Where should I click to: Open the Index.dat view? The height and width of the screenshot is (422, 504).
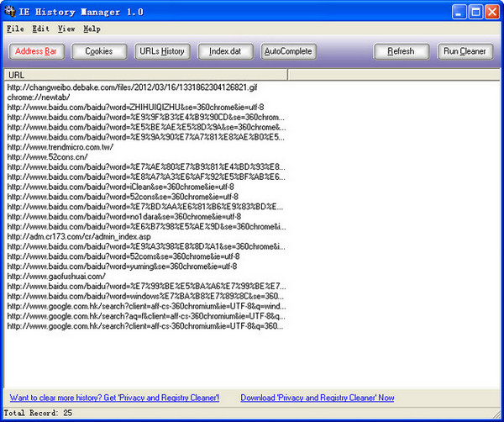click(x=225, y=51)
